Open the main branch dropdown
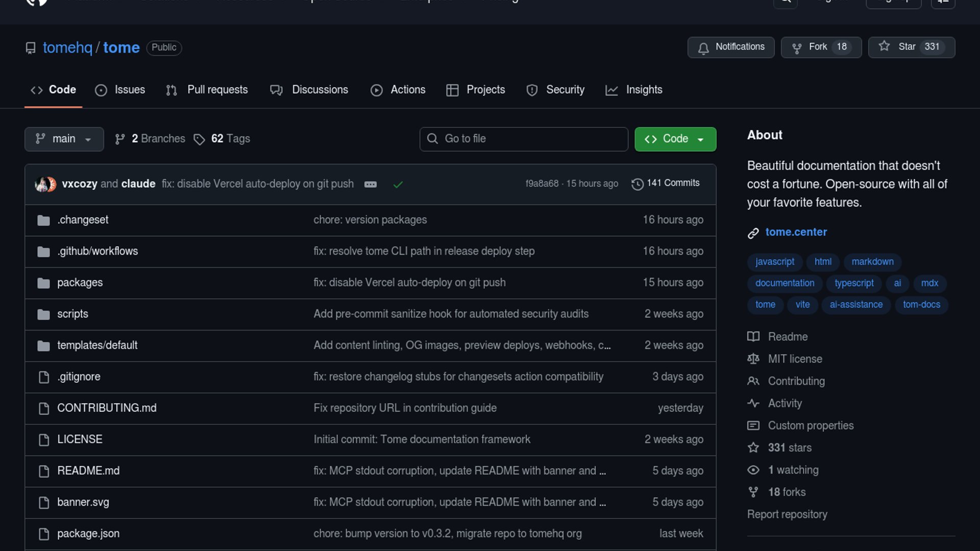The image size is (980, 551). point(64,139)
